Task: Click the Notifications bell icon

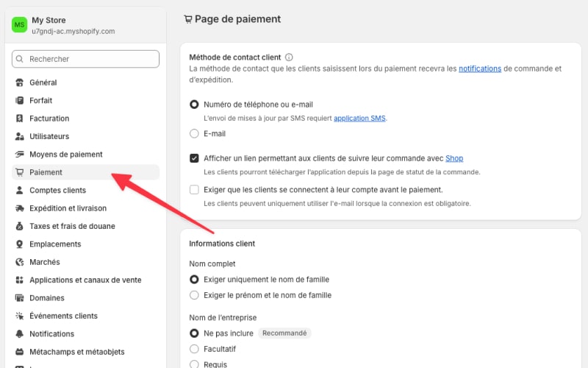Action: (20, 334)
